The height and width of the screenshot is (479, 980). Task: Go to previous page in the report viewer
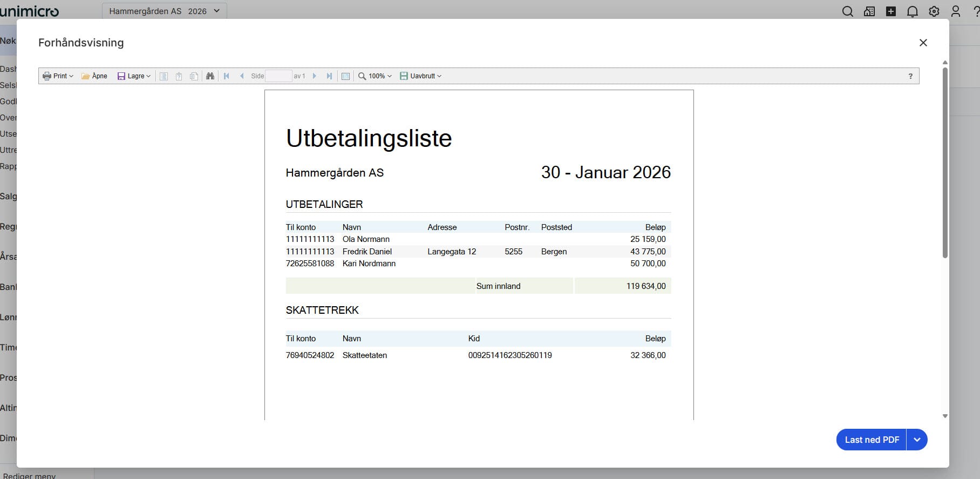(242, 76)
